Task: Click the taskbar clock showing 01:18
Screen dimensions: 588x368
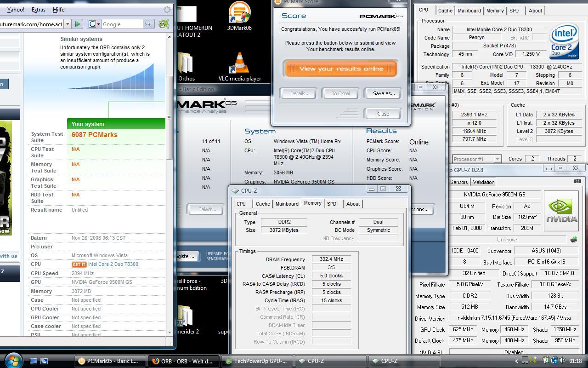Action: (575, 361)
